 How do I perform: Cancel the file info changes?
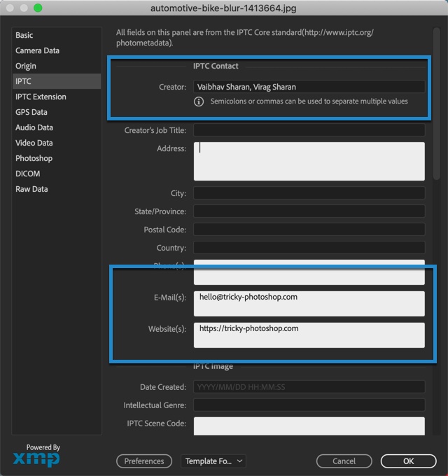pyautogui.click(x=344, y=461)
